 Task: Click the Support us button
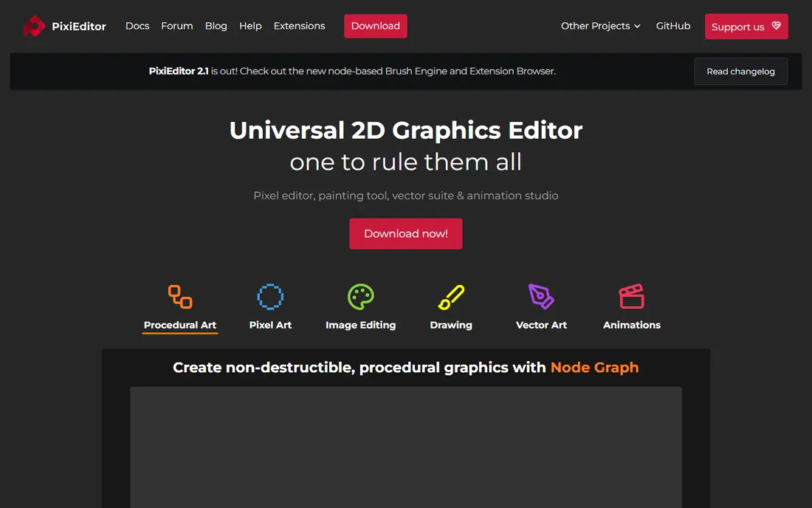(x=746, y=27)
